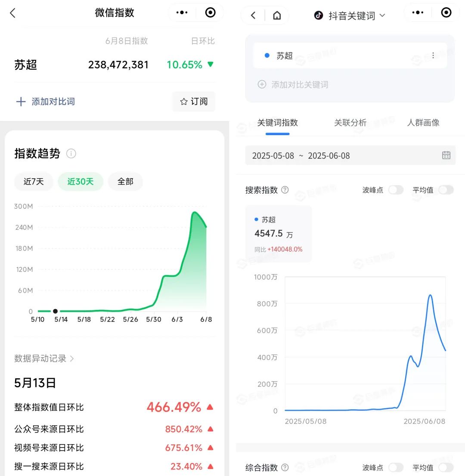Click the 23.40% 搜一搜来源 value
Screen dimensions: 465x476
pyautogui.click(x=186, y=466)
